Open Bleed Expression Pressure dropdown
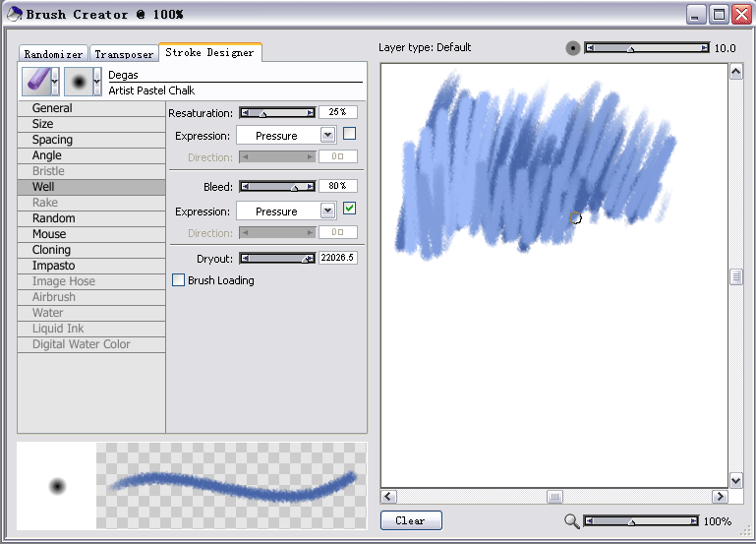 pos(327,211)
